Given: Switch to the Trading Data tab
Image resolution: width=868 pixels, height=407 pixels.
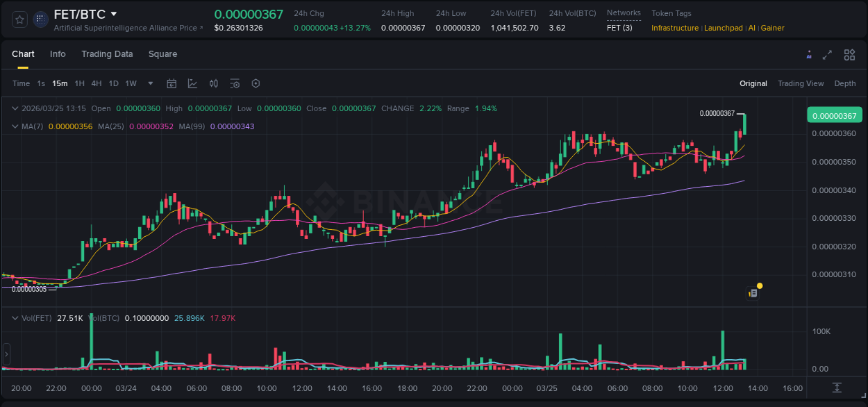Looking at the screenshot, I should coord(107,54).
